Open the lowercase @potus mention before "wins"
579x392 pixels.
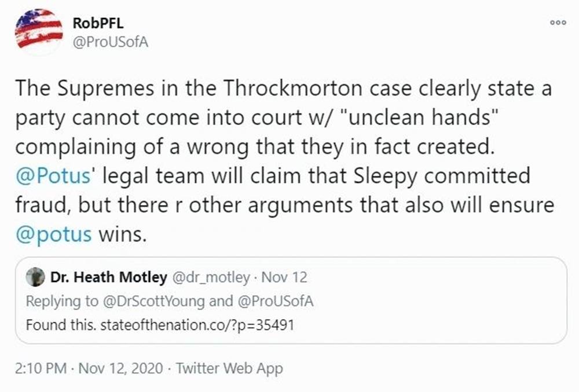pyautogui.click(x=53, y=235)
